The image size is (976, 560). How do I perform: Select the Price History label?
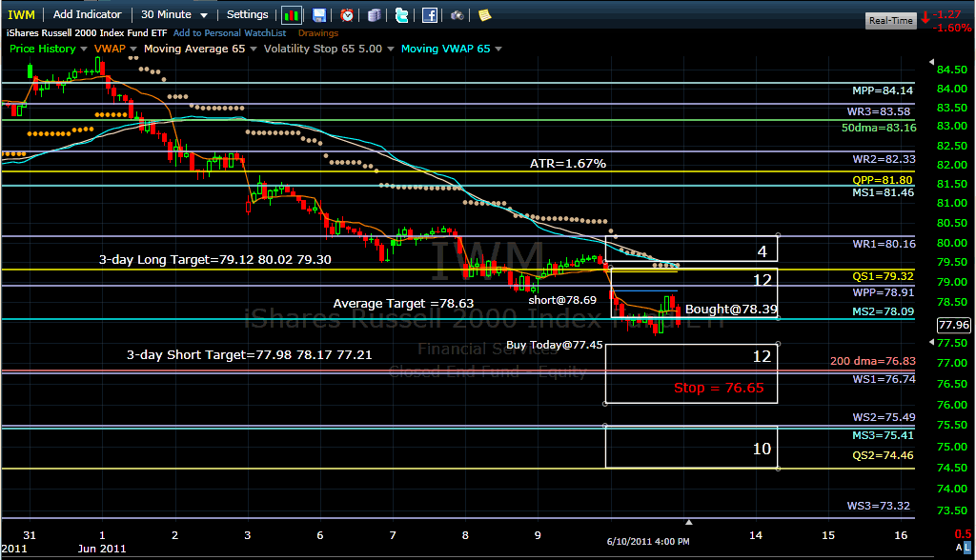click(42, 49)
